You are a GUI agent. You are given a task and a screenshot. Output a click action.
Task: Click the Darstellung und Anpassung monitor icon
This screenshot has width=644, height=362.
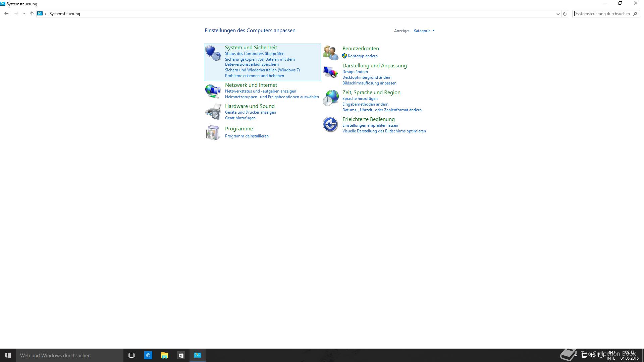pos(330,72)
